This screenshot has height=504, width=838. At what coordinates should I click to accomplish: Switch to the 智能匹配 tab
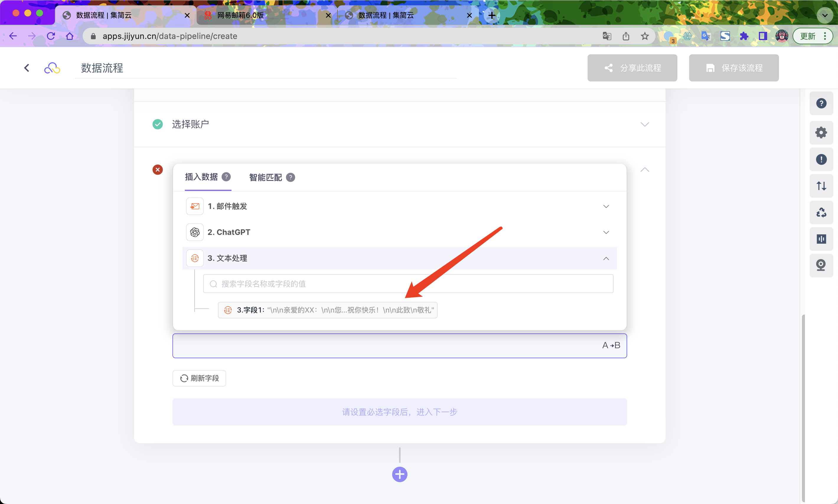265,177
